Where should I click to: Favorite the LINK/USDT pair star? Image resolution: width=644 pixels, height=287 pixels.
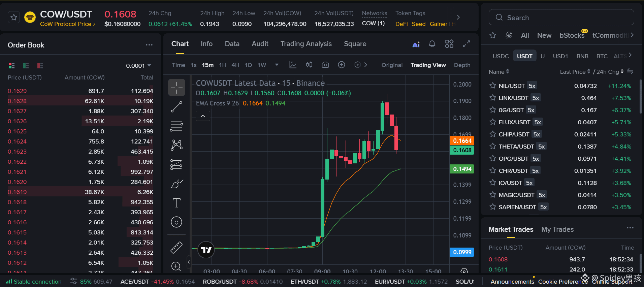coord(492,98)
